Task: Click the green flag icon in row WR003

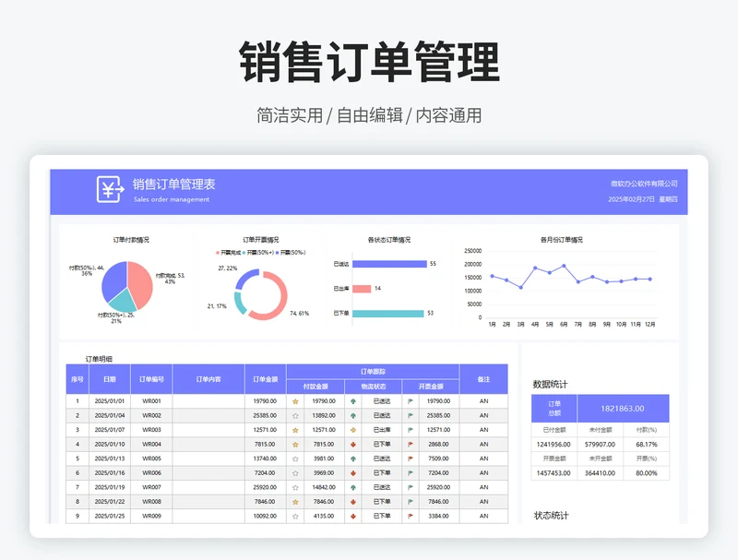Action: pos(411,430)
